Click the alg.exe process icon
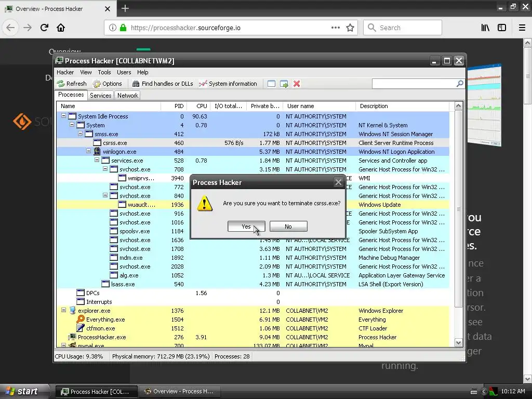 114,275
